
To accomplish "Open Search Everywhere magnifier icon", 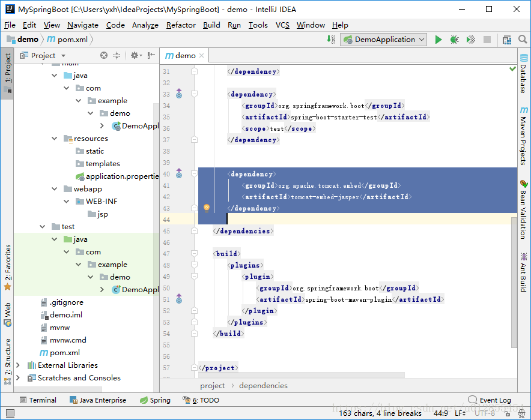I will point(523,40).
